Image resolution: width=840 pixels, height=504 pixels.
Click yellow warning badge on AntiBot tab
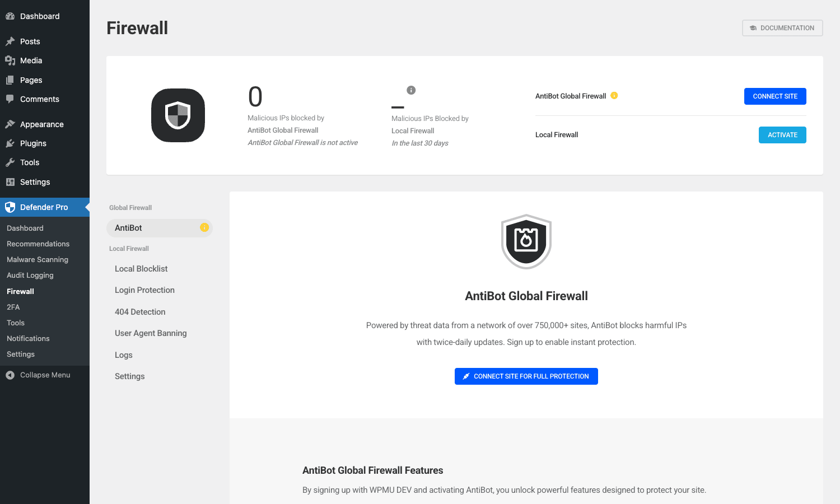204,227
